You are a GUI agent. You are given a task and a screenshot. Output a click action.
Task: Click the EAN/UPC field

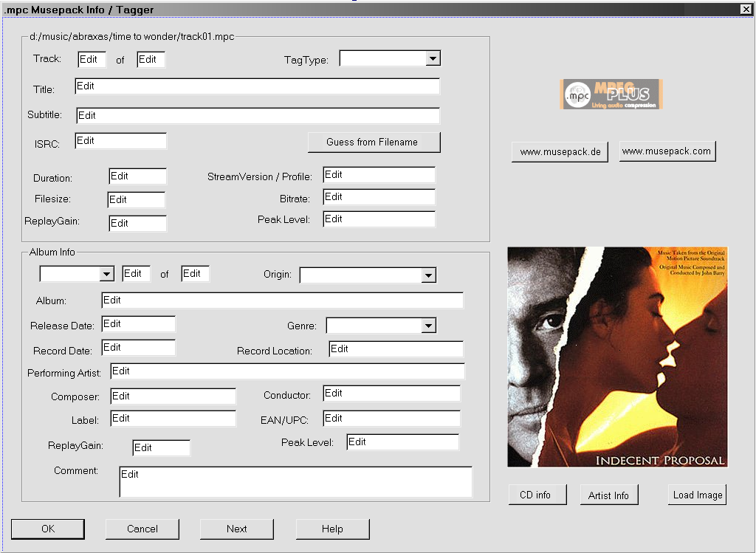(x=392, y=419)
